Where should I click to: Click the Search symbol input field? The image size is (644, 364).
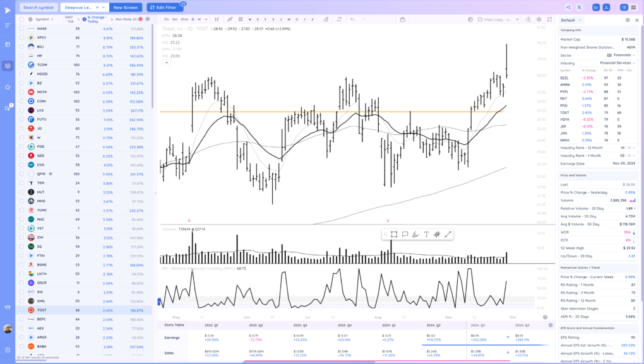click(39, 8)
